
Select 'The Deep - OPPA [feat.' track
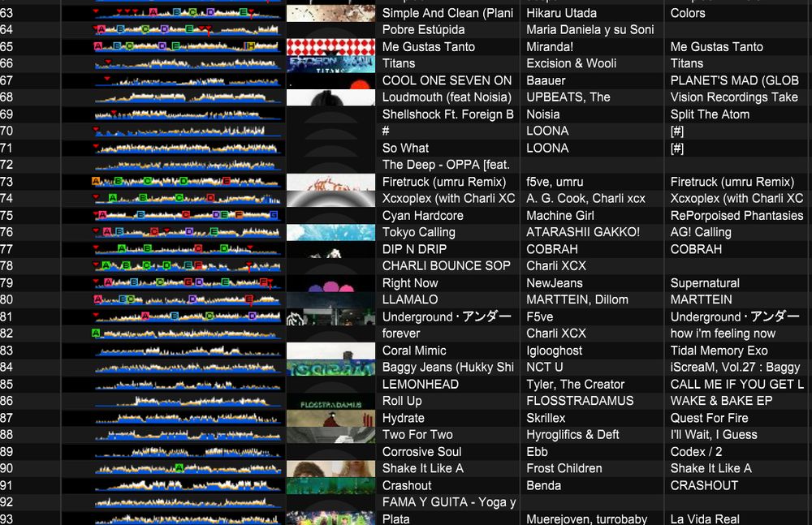point(446,165)
